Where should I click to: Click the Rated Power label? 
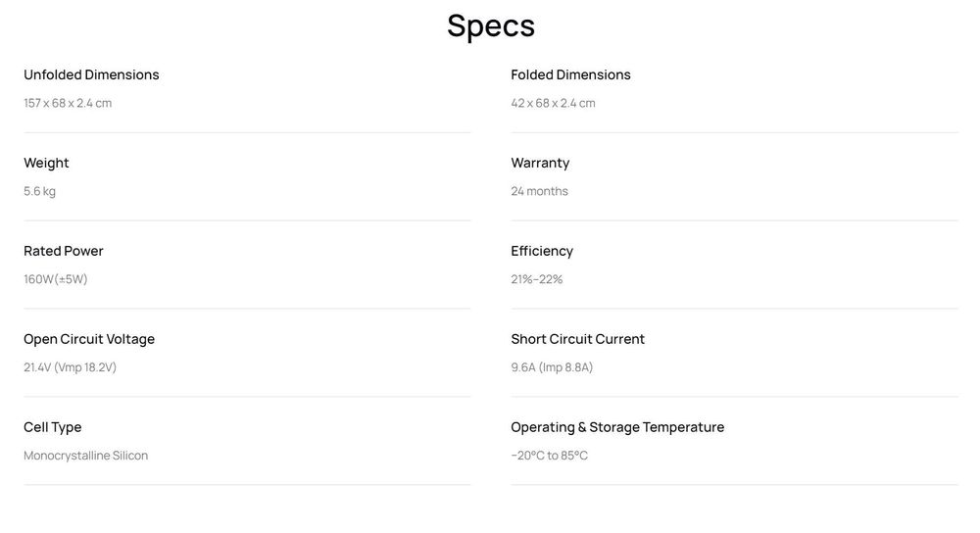[64, 251]
